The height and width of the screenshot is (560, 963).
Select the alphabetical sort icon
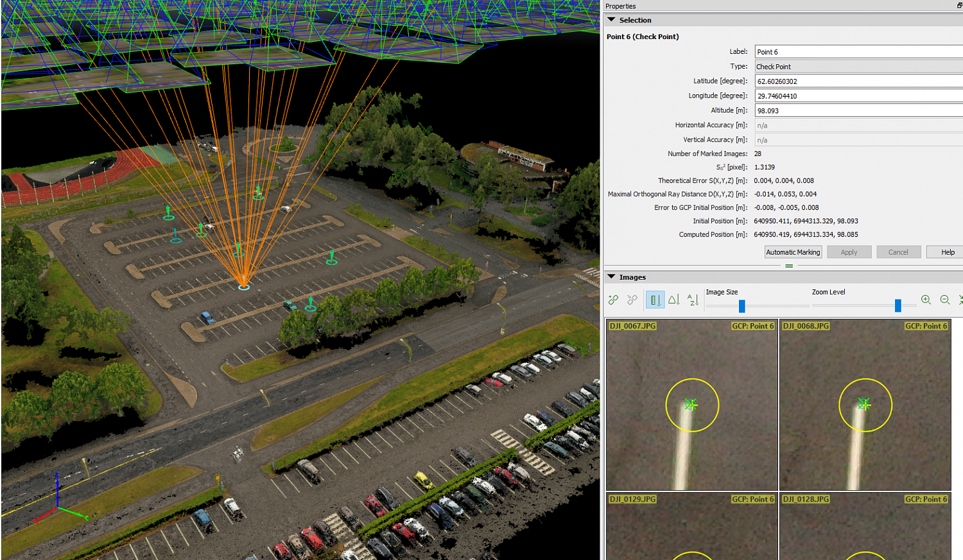(x=693, y=300)
